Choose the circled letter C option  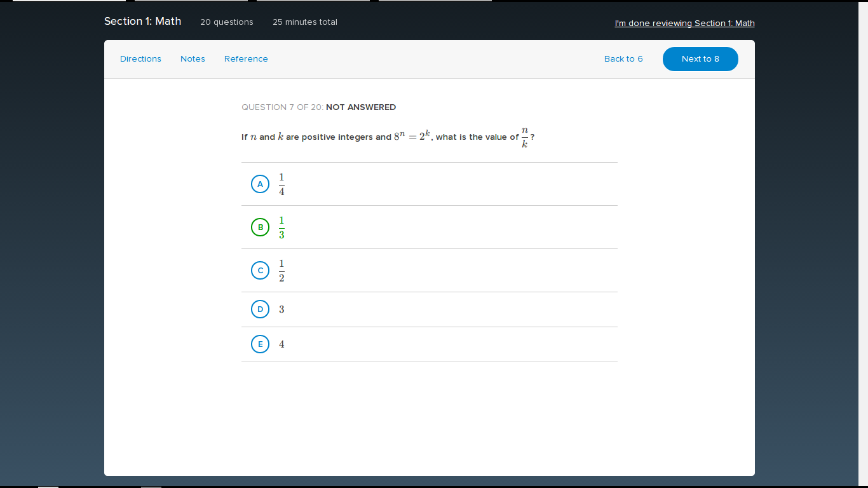260,271
